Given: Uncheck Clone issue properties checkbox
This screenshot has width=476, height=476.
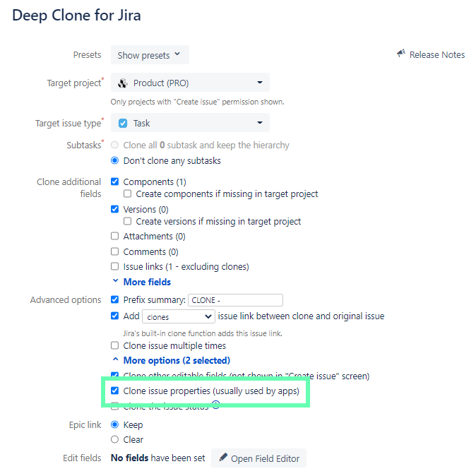Looking at the screenshot, I should 114,391.
